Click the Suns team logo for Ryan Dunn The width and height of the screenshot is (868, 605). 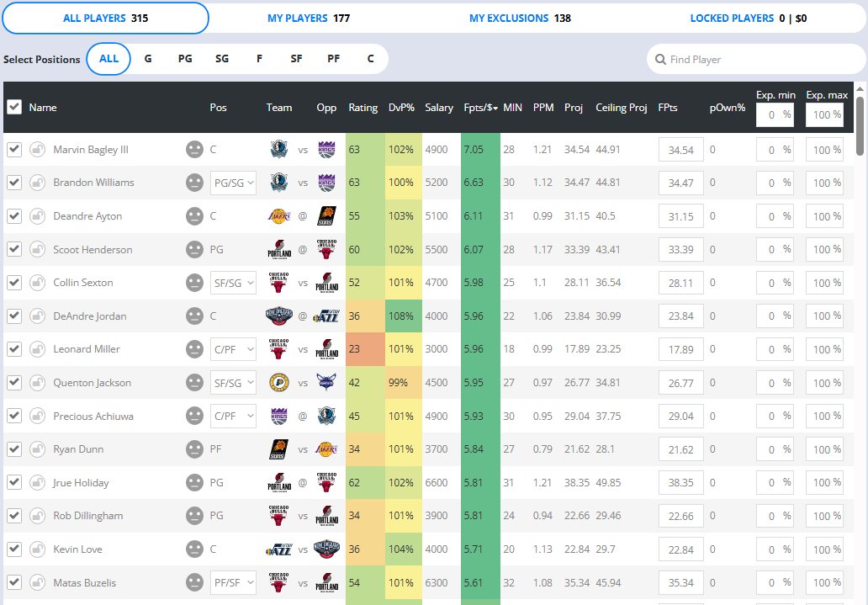click(x=278, y=449)
